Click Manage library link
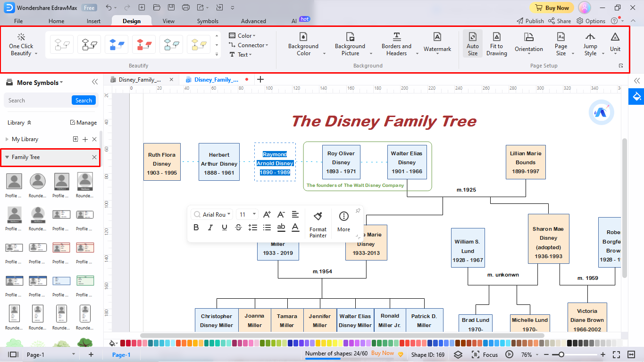The image size is (644, 362). coord(84,122)
